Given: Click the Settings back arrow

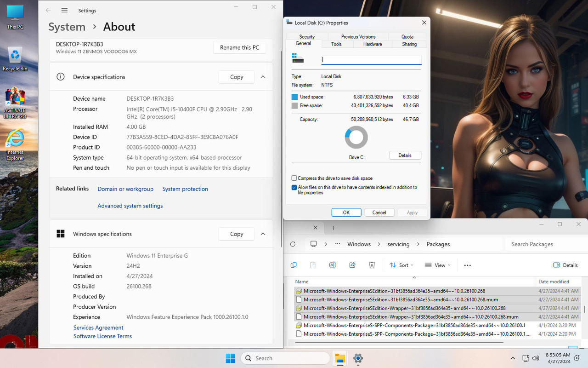Looking at the screenshot, I should [48, 10].
